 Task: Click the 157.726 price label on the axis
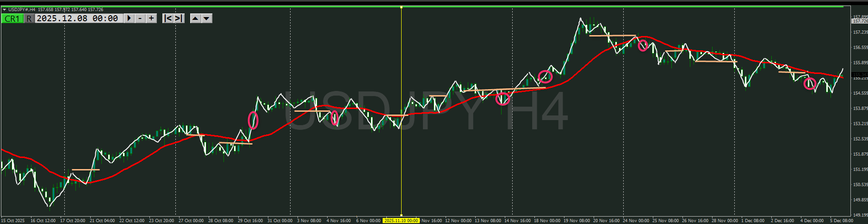tap(860, 21)
